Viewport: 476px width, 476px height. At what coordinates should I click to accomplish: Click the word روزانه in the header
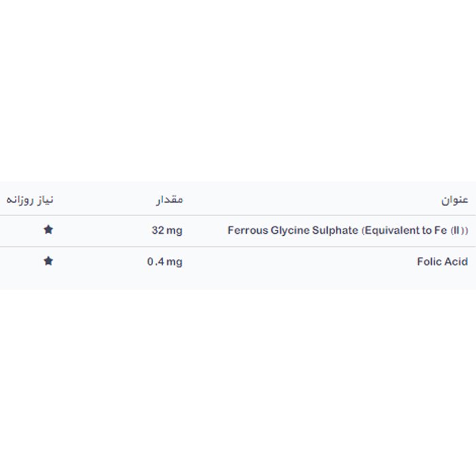click(x=18, y=200)
